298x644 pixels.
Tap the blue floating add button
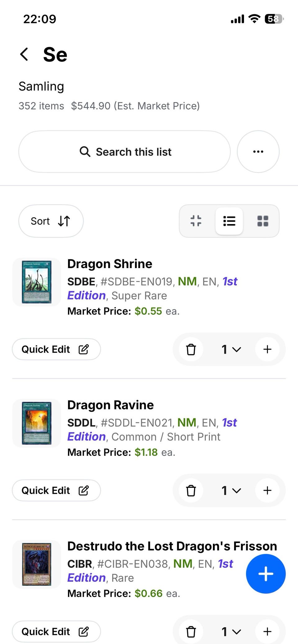(266, 574)
